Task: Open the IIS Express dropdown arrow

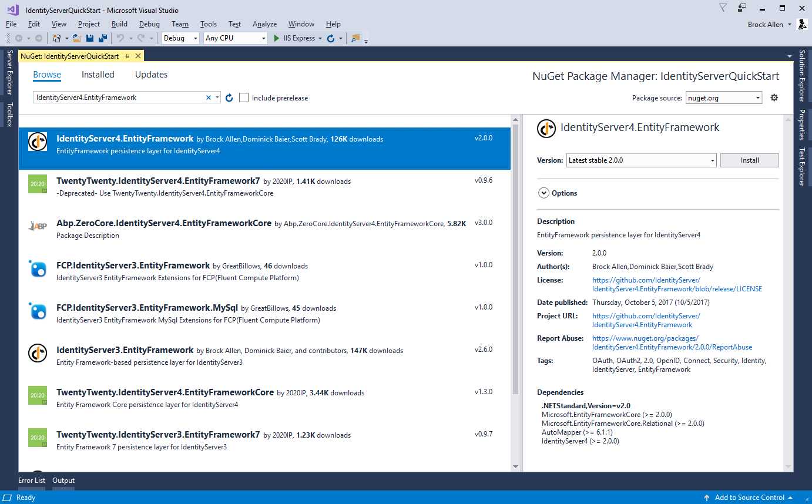Action: [320, 38]
